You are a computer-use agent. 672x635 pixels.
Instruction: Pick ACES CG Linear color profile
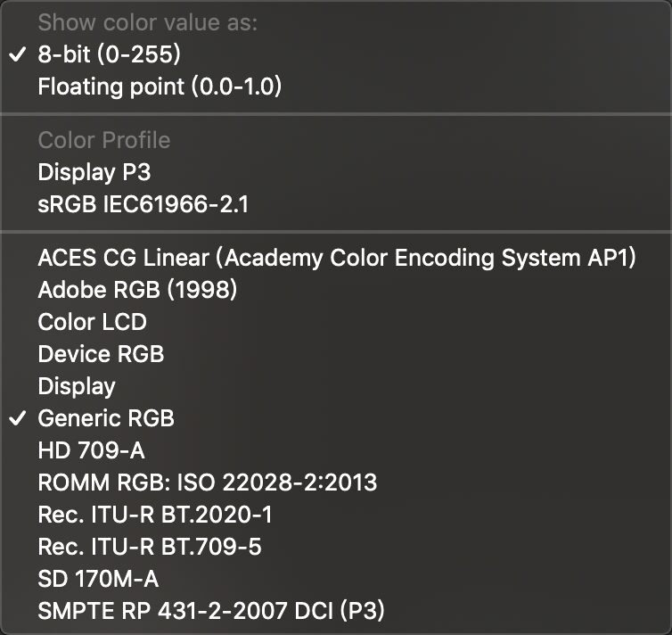click(x=337, y=258)
